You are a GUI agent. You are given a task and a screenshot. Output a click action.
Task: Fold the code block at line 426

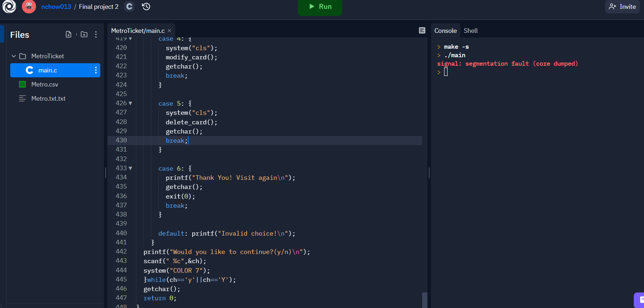130,103
